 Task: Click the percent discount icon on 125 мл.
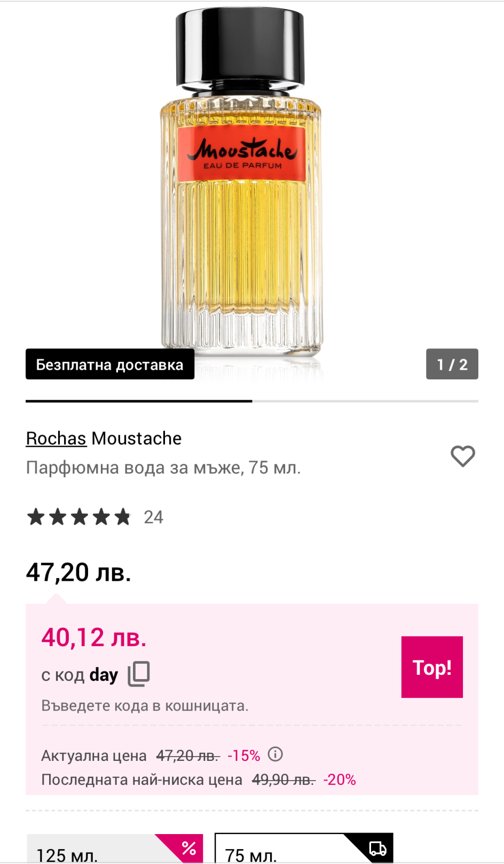[x=188, y=847]
